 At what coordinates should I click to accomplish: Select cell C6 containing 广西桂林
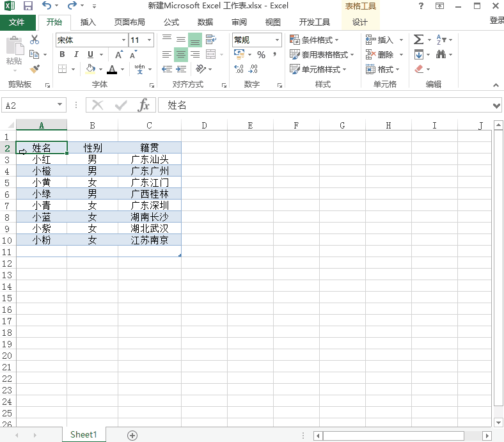(x=150, y=194)
